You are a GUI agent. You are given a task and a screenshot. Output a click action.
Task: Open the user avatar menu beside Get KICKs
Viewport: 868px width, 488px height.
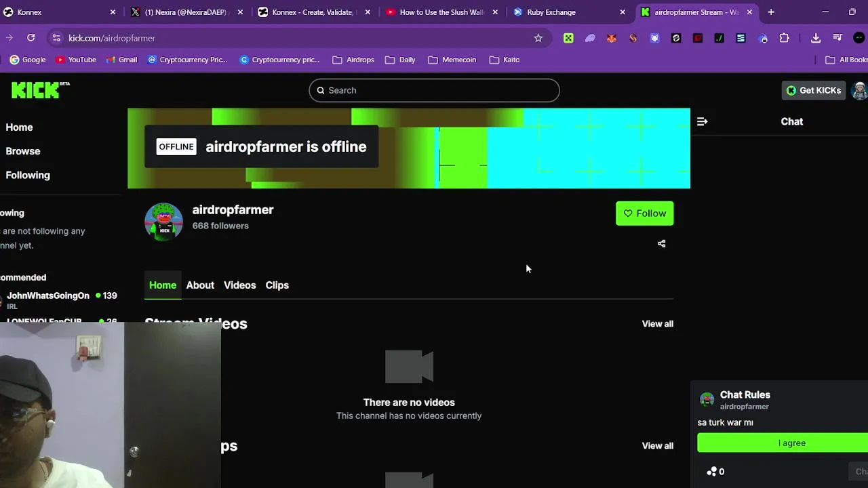point(859,90)
